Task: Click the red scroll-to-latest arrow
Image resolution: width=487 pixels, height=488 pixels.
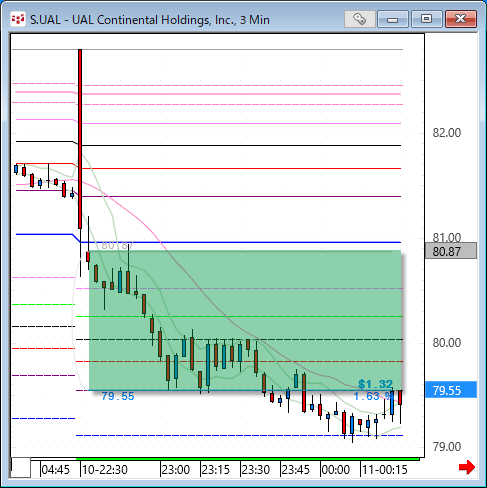Action: point(467,467)
